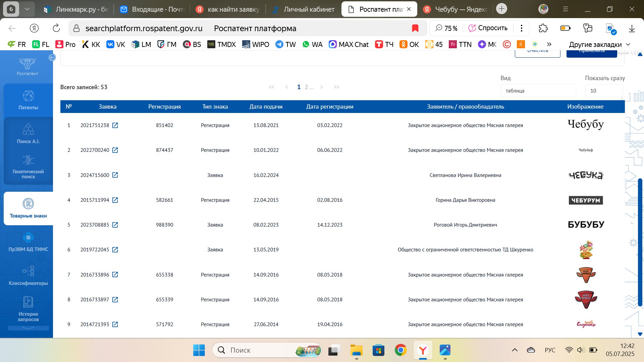Open File Explorer from taskbar

coord(356,350)
